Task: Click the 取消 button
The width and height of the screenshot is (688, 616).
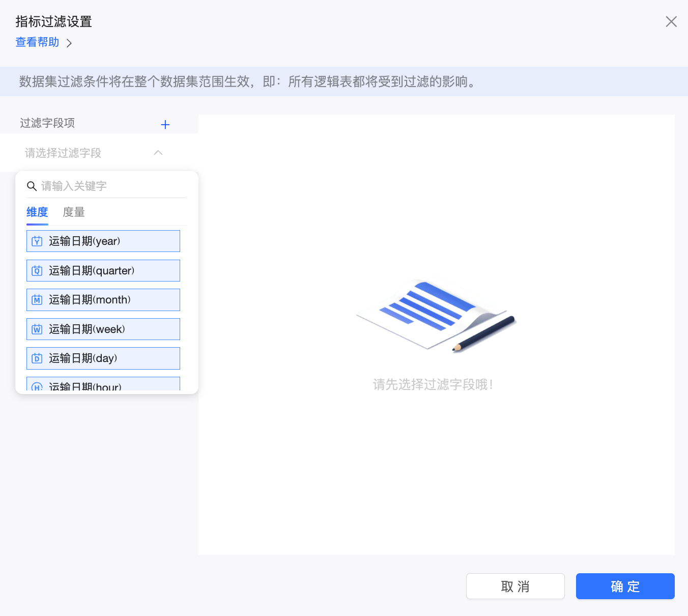Action: coord(515,586)
